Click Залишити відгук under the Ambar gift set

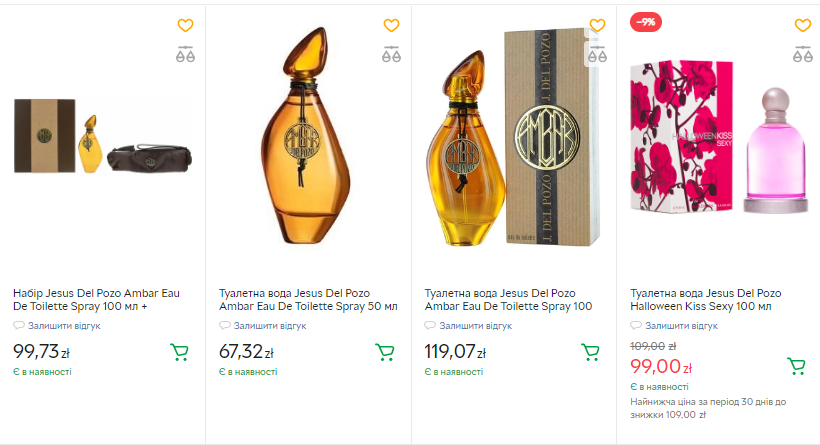(x=64, y=326)
